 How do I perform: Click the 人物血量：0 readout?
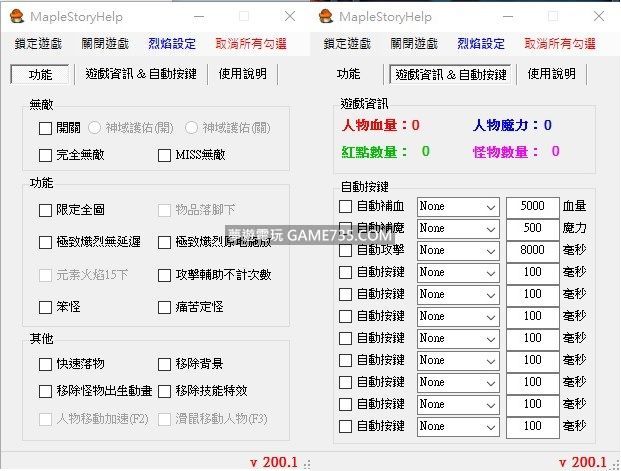pyautogui.click(x=381, y=126)
